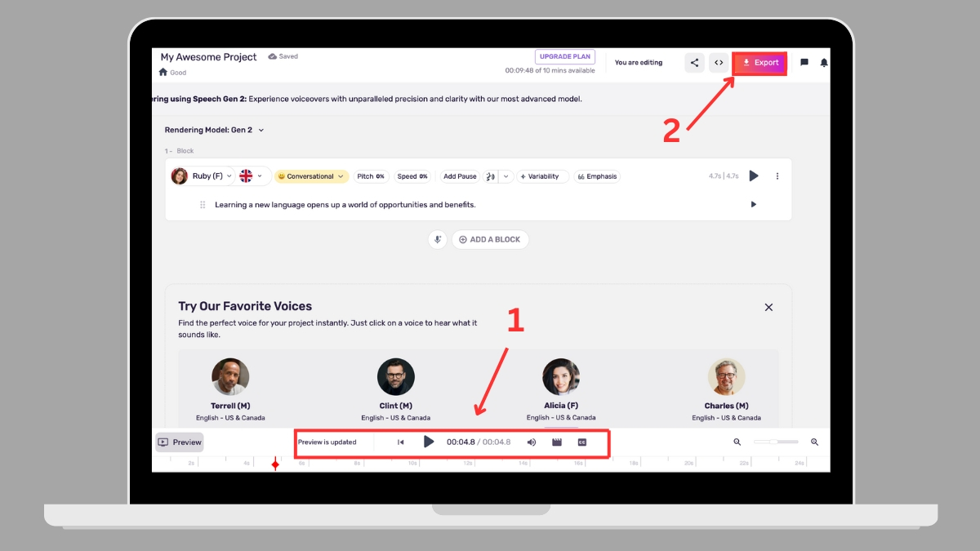Click the home icon under project title
Image resolution: width=980 pixels, height=551 pixels.
[x=163, y=72]
